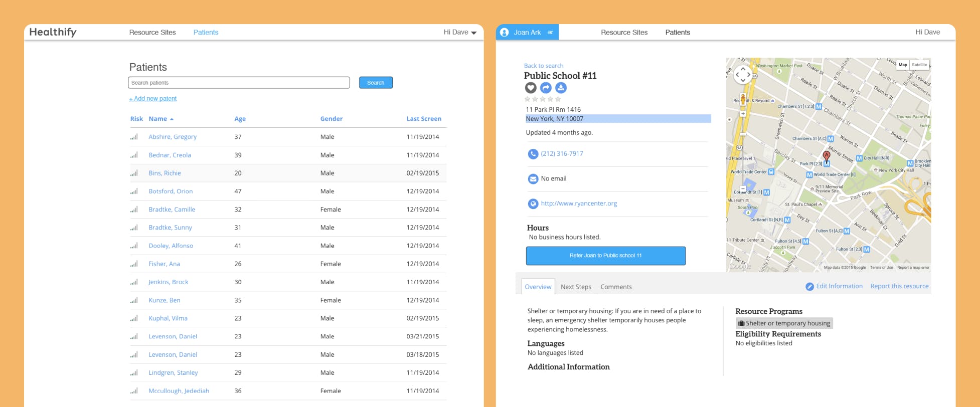
Task: Click the phone icon beside (212) 316-7917
Action: tap(533, 154)
